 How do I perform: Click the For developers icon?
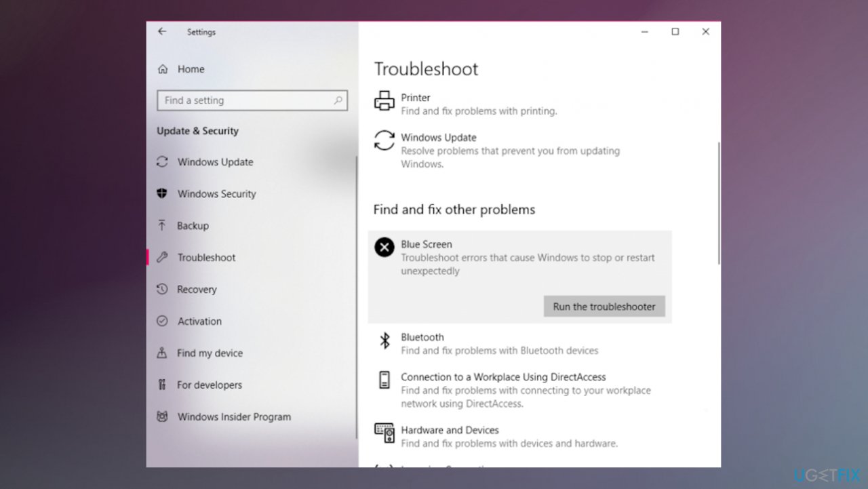coord(162,385)
